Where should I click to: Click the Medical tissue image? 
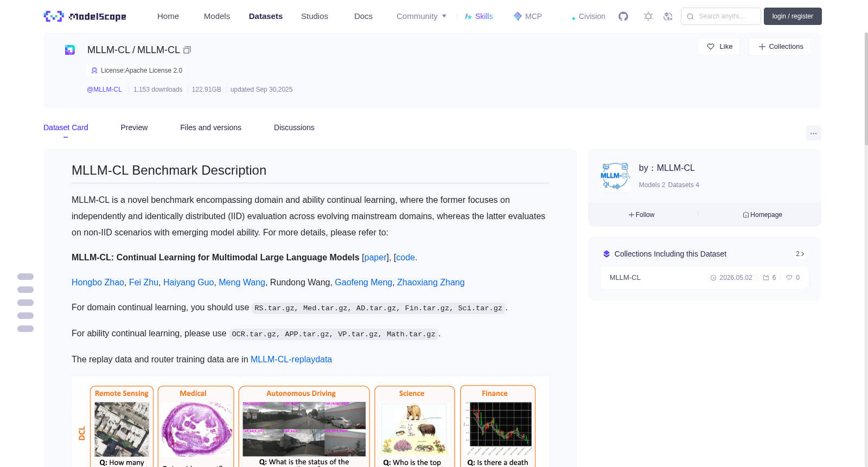[196, 430]
